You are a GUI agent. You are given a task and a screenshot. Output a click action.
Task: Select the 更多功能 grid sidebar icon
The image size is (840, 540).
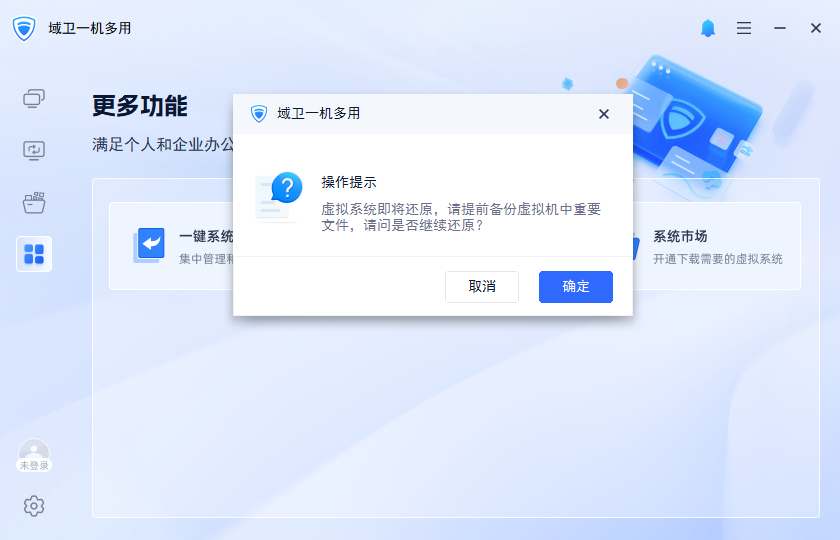pyautogui.click(x=34, y=254)
